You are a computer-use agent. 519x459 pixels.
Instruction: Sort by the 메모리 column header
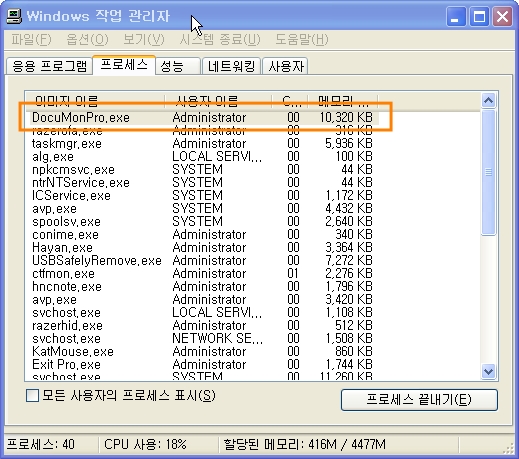click(343, 101)
